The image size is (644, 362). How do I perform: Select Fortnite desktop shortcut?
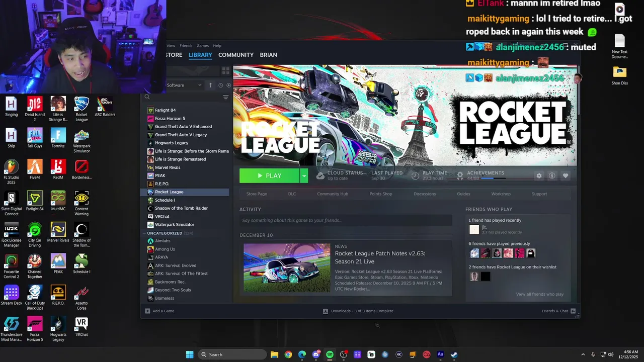click(58, 138)
